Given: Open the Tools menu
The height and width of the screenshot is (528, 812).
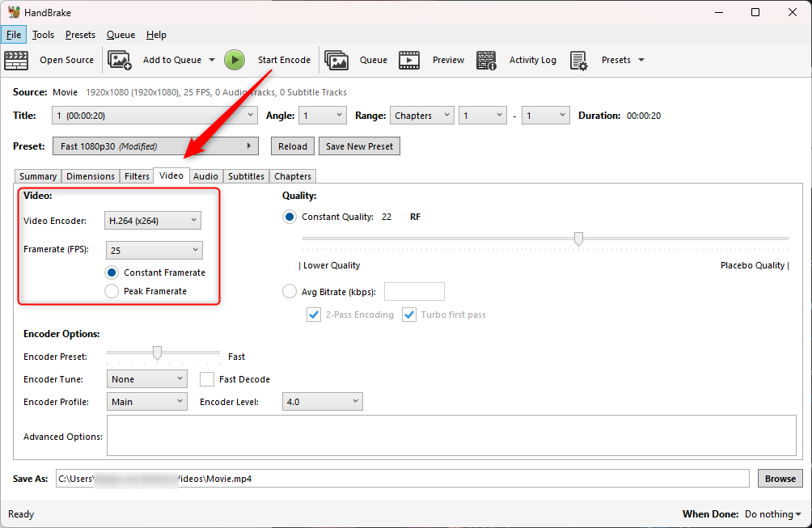Looking at the screenshot, I should [43, 35].
